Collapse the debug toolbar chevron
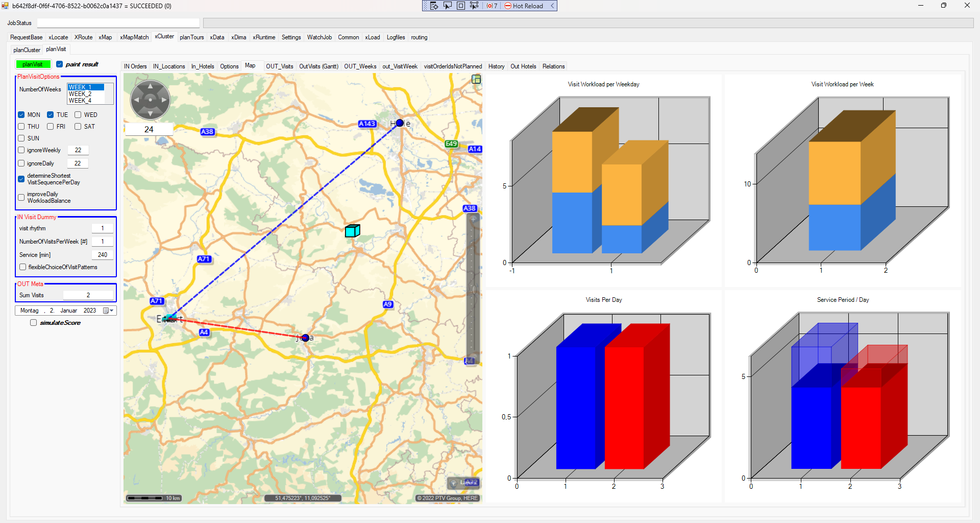This screenshot has width=980, height=523. (x=552, y=6)
